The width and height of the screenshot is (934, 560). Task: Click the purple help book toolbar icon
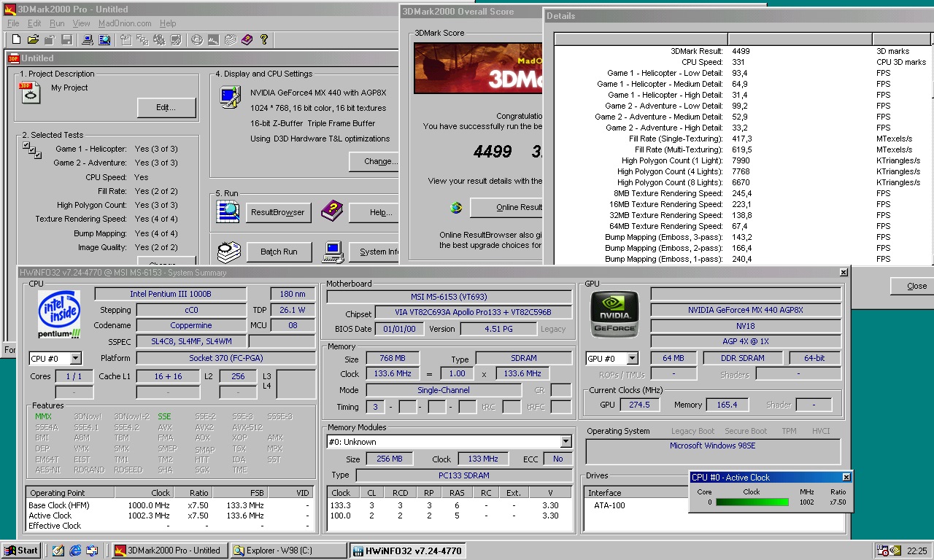point(247,39)
